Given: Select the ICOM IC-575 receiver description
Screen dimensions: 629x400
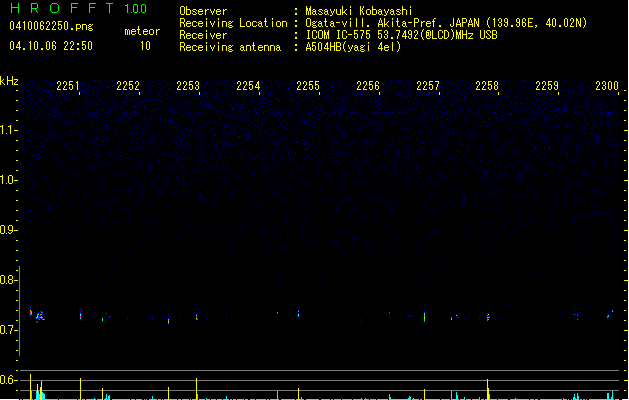Looking at the screenshot, I should (x=401, y=35).
